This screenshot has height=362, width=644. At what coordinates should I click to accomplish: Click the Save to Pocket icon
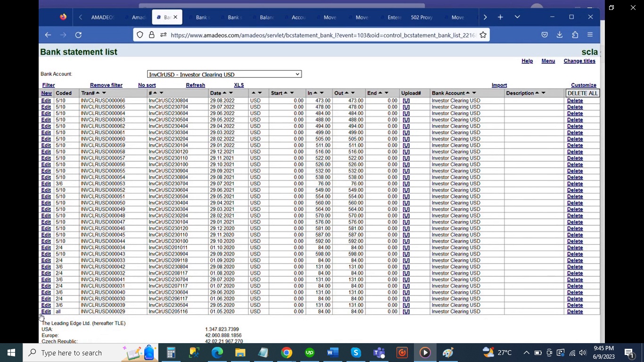[545, 35]
